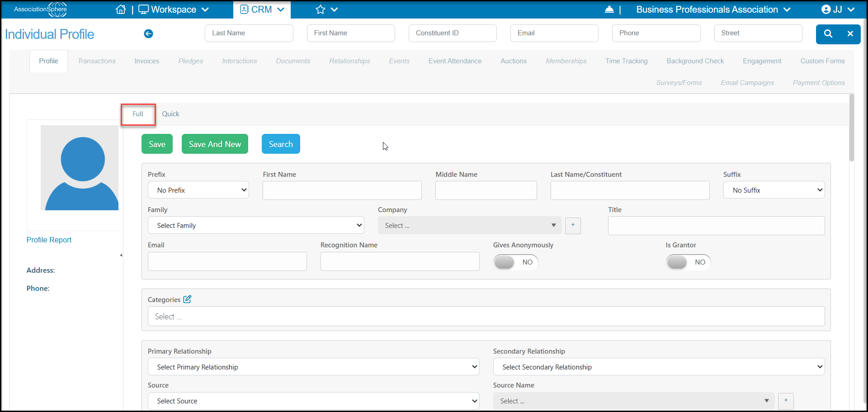The height and width of the screenshot is (412, 868).
Task: Click the blue Search button
Action: (x=281, y=144)
